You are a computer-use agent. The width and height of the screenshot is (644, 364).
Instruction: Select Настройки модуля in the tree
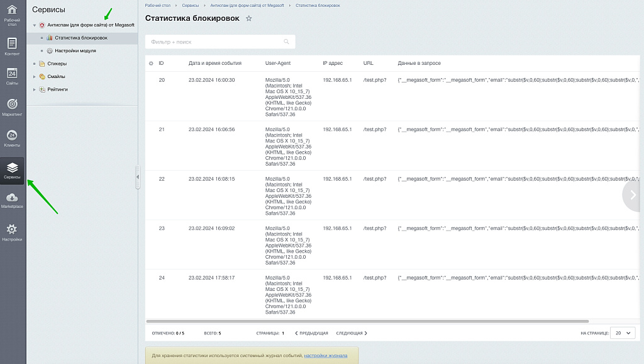pos(75,50)
